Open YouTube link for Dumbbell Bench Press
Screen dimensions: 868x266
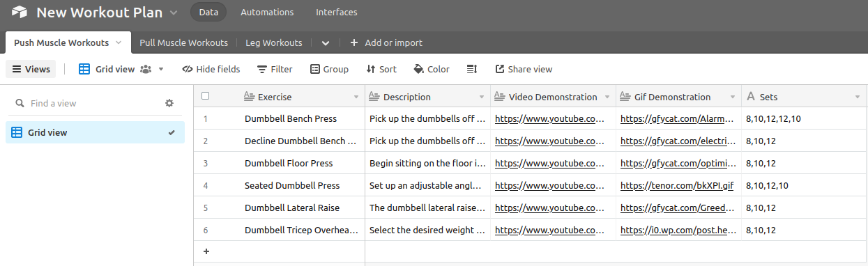click(549, 119)
